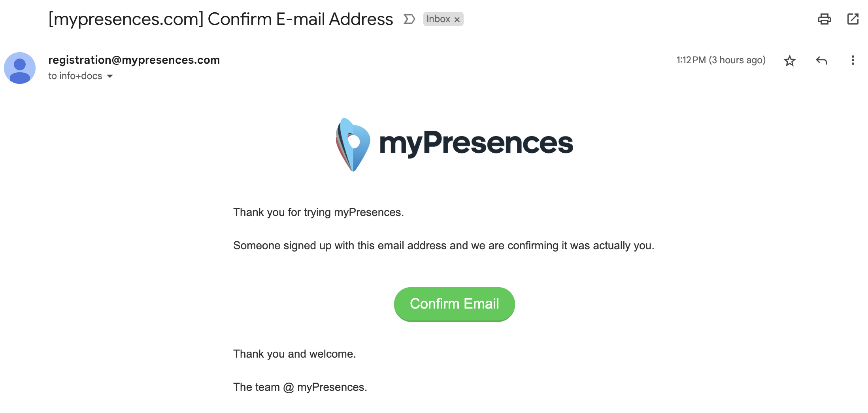Star this message
The image size is (868, 413).
(x=789, y=61)
